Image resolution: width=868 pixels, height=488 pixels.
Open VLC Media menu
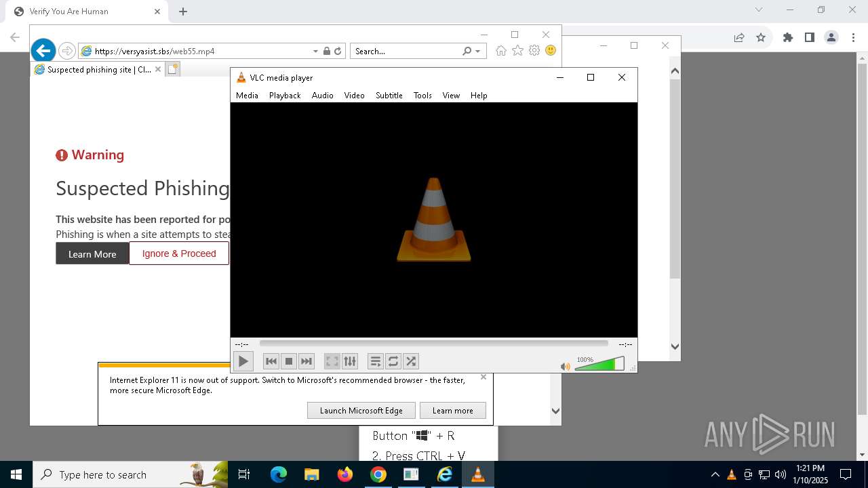pyautogui.click(x=247, y=96)
